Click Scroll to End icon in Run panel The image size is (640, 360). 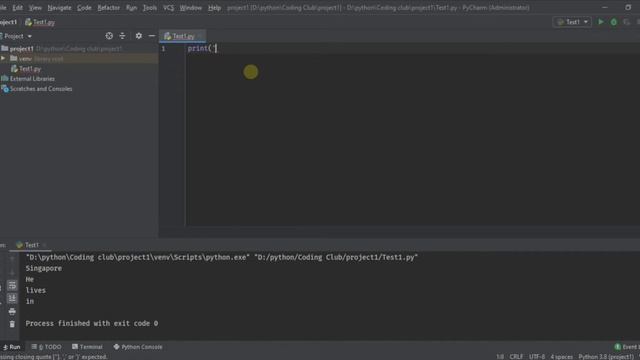12,298
